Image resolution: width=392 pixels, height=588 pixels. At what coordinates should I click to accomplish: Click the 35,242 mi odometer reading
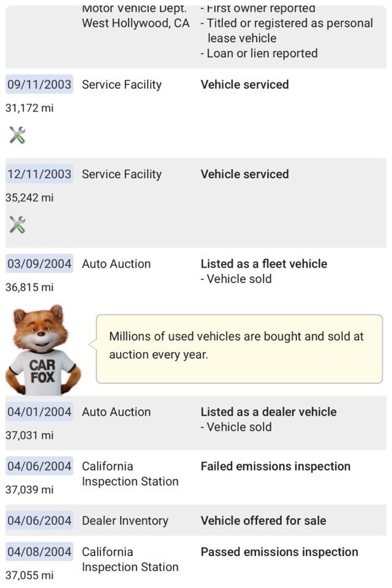click(29, 198)
